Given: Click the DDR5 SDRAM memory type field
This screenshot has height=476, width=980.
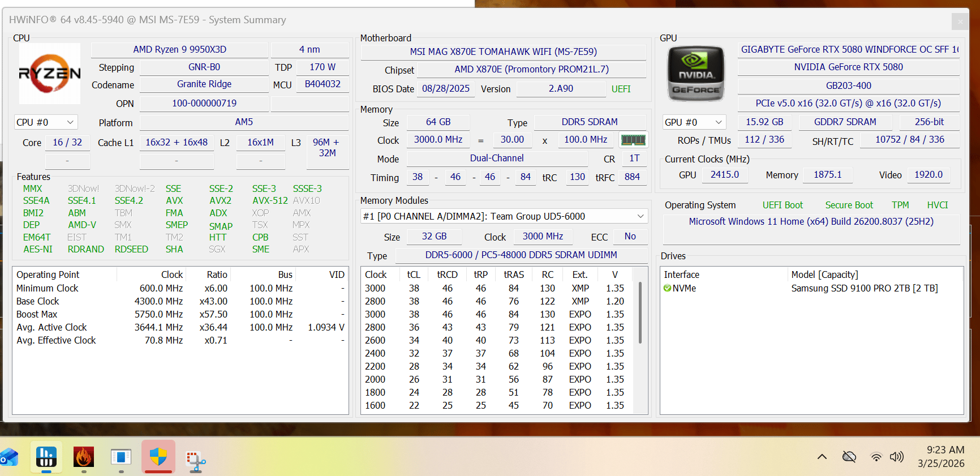Looking at the screenshot, I should 590,122.
